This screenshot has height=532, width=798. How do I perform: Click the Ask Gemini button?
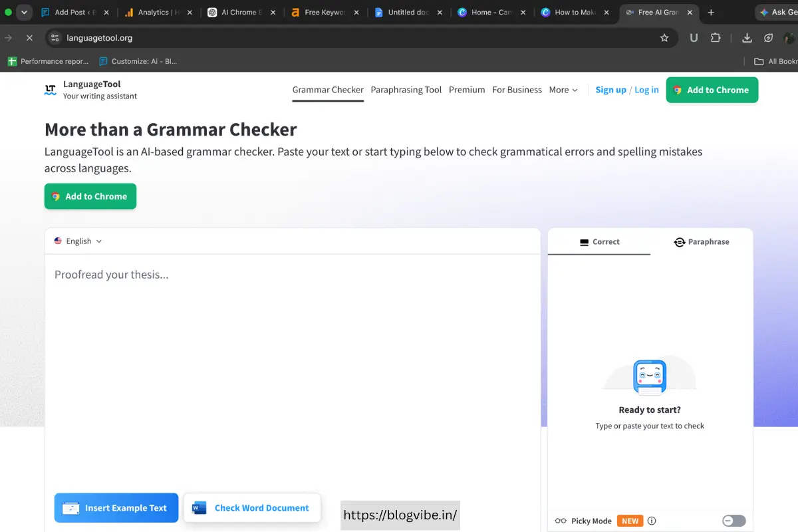tap(778, 12)
